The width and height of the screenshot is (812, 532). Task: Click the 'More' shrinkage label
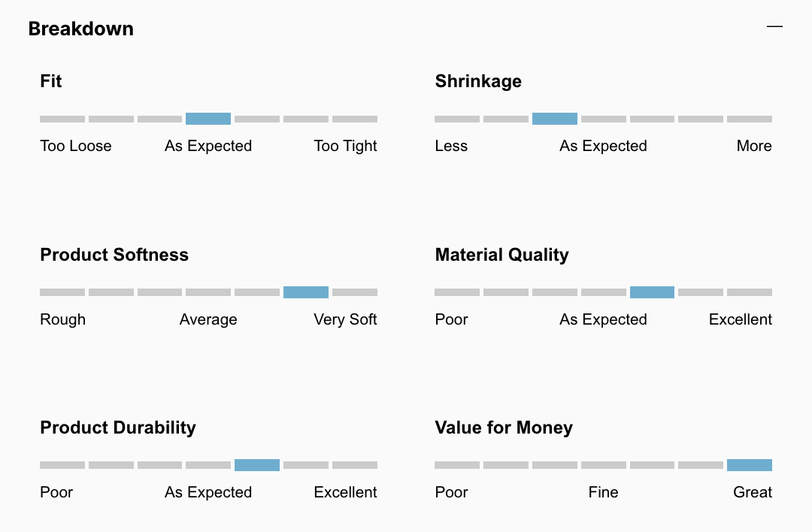click(754, 146)
